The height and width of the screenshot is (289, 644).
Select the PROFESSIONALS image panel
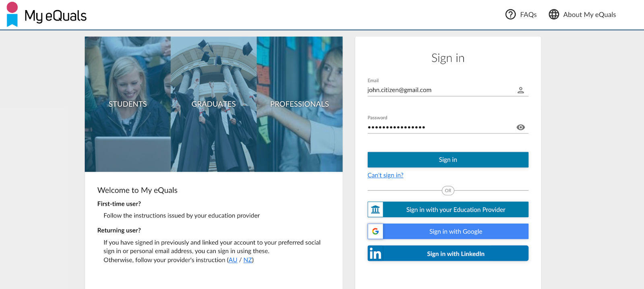pos(299,104)
